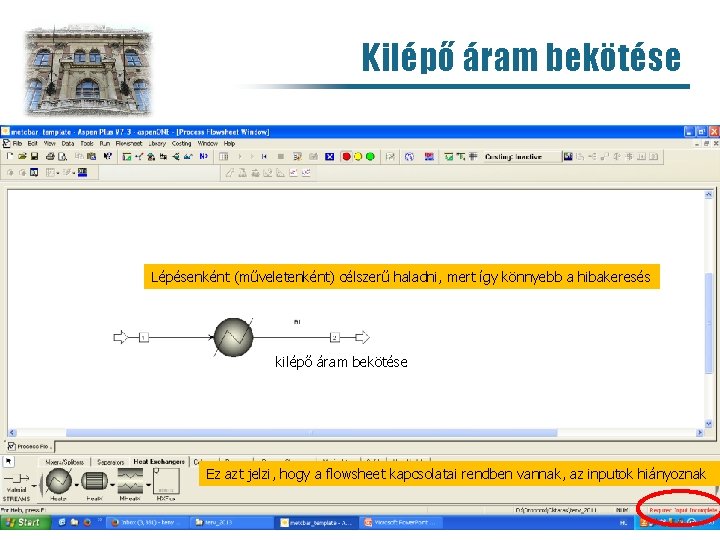Open the Edit menu
720x540 pixels.
(33, 144)
